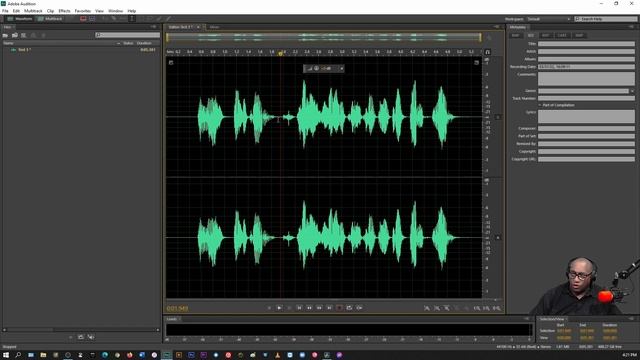Screen dimensions: 640x360
Task: Open the Window menu
Action: (116, 11)
